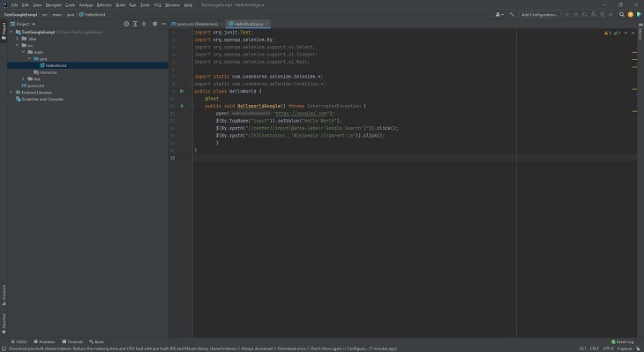644x352 pixels.
Task: Open the Event Log
Action: (623, 341)
